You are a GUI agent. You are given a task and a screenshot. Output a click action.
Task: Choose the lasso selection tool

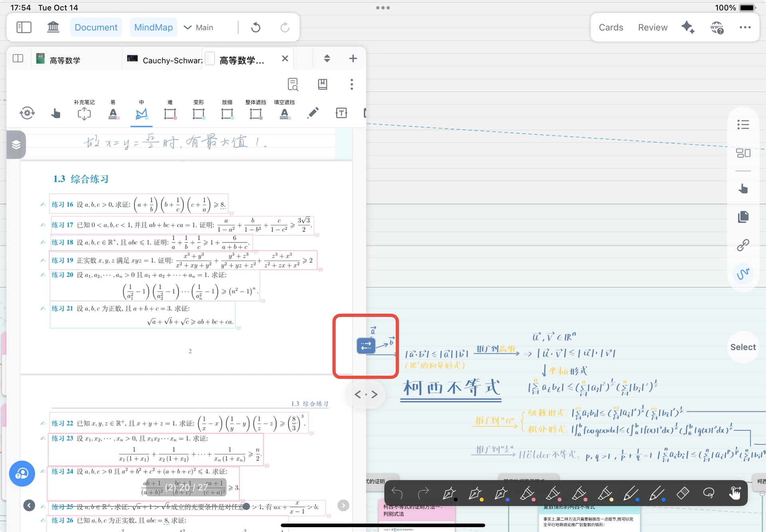(709, 493)
